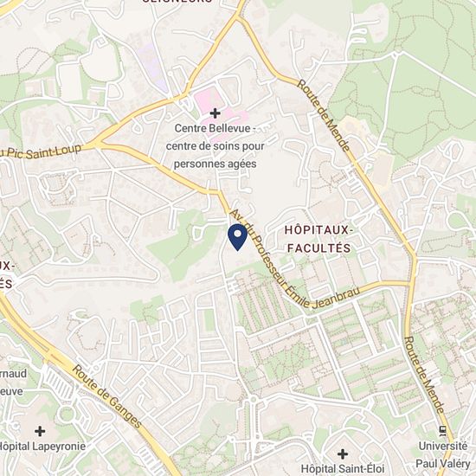
Task: Click the HÔPITAUX-FACULTÉS district label
Action: (x=318, y=239)
